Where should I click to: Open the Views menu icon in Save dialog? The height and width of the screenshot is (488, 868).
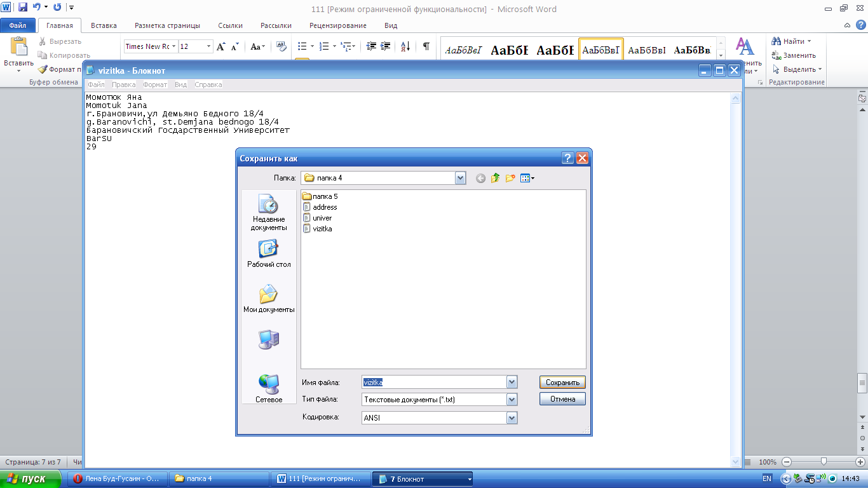point(527,179)
